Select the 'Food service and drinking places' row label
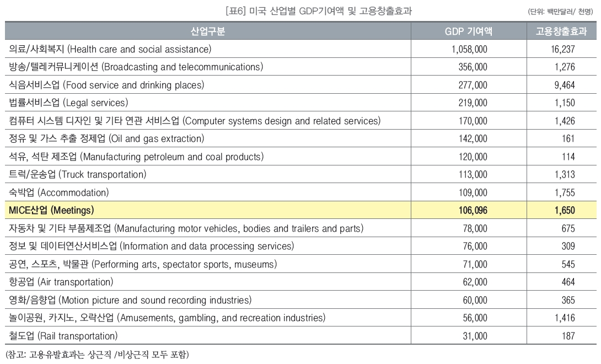The height and width of the screenshot is (364, 601). point(106,85)
